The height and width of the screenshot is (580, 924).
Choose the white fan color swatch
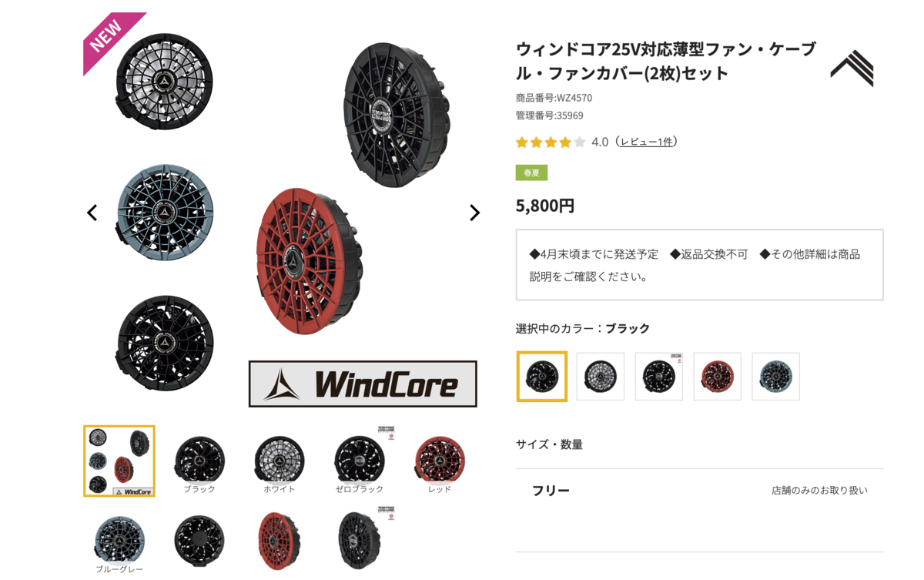pos(601,377)
